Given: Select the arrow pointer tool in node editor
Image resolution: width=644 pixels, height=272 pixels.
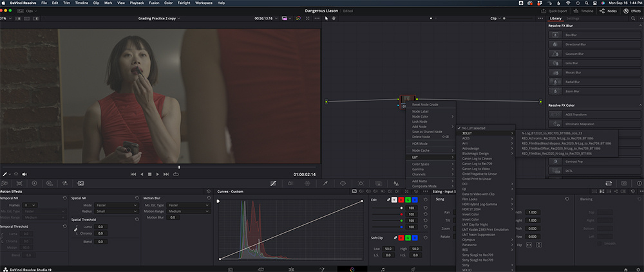Looking at the screenshot, I should (x=327, y=19).
